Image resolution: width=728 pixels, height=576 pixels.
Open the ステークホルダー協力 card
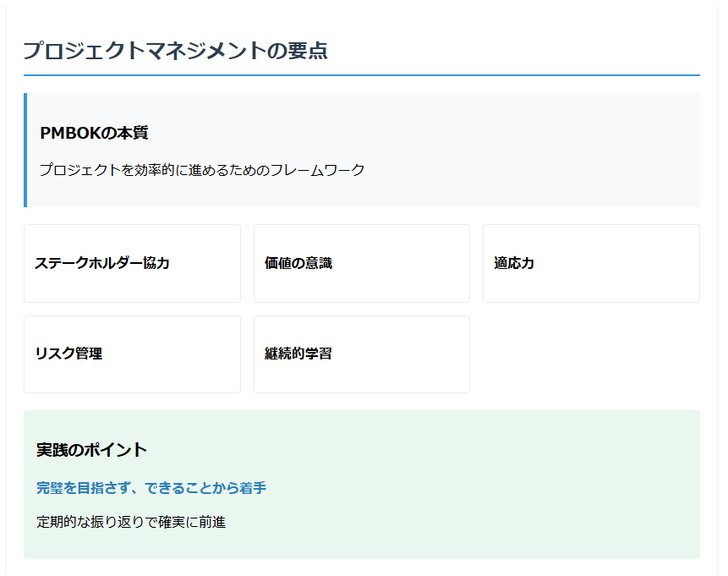click(x=132, y=263)
